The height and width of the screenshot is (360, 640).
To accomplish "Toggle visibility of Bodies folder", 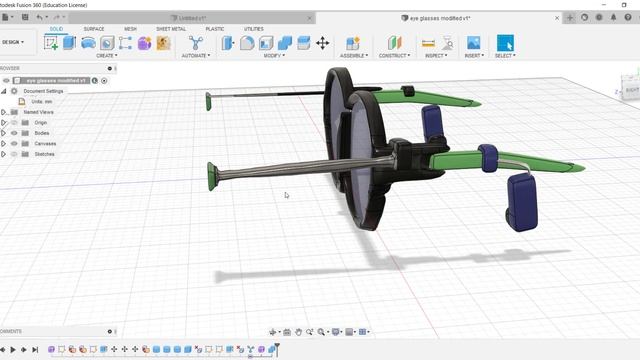I will 14,133.
